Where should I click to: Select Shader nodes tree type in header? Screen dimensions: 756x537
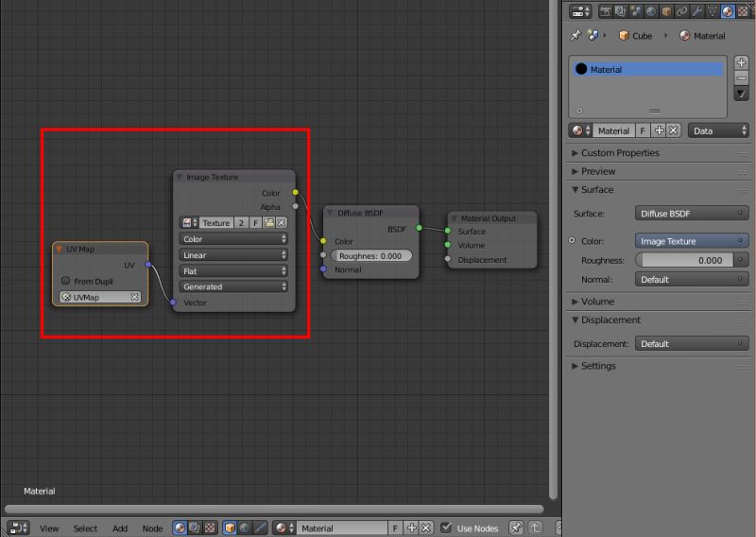[x=180, y=528]
